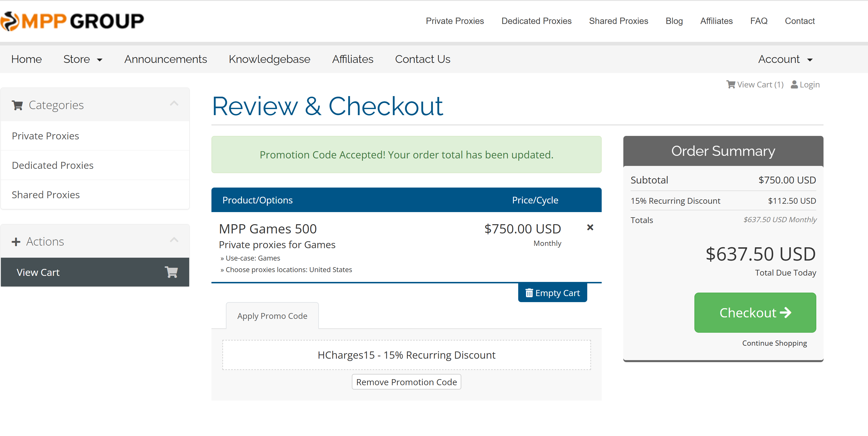Open the Store dropdown menu
This screenshot has height=436, width=868.
pos(83,59)
